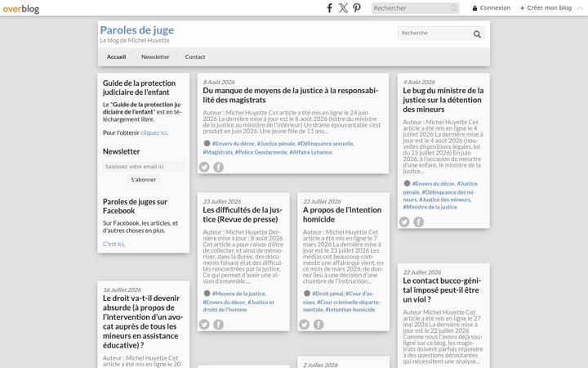The width and height of the screenshot is (588, 368).
Task: Click tag icon in 'Du manque de moyens' card
Action: tap(207, 143)
